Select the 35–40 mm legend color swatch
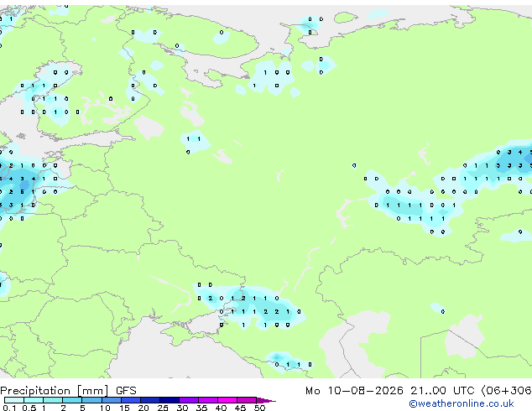 [x=207, y=400]
